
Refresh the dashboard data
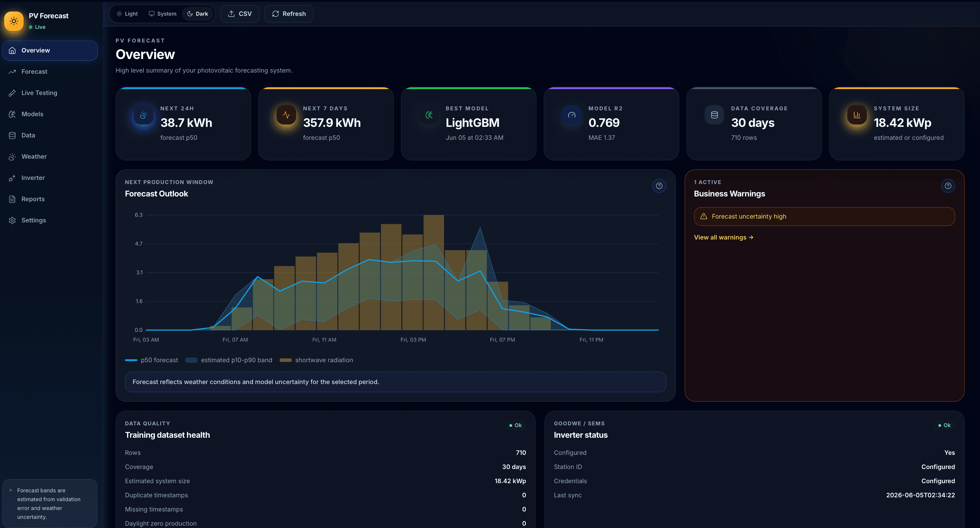click(289, 14)
